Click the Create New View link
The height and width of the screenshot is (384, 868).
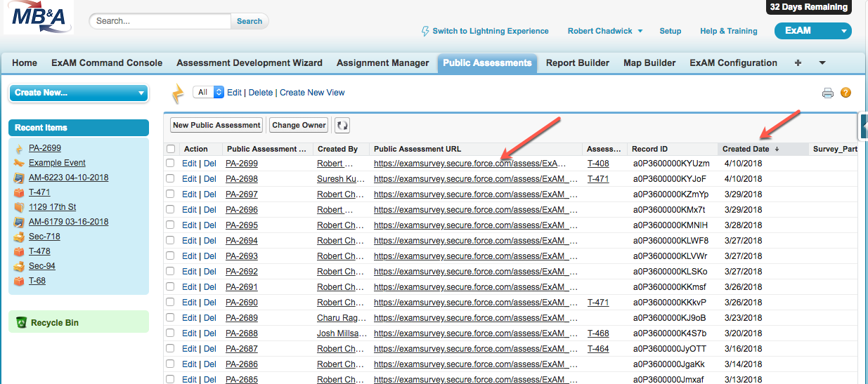pos(312,93)
